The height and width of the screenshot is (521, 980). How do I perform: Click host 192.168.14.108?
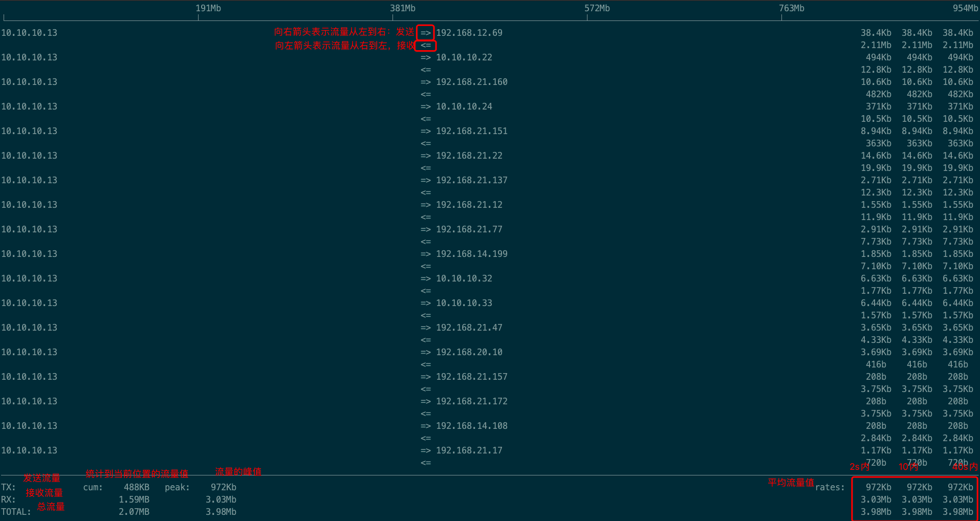(471, 426)
